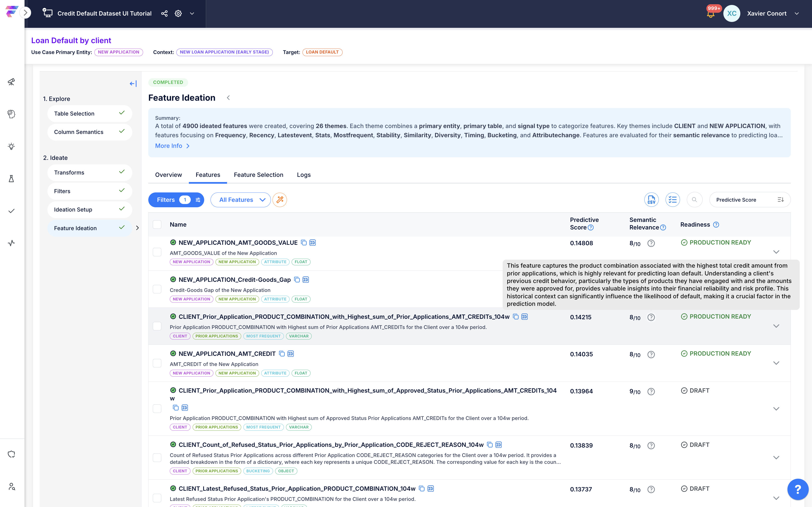
Task: Open project settings gear in top bar
Action: click(x=178, y=13)
